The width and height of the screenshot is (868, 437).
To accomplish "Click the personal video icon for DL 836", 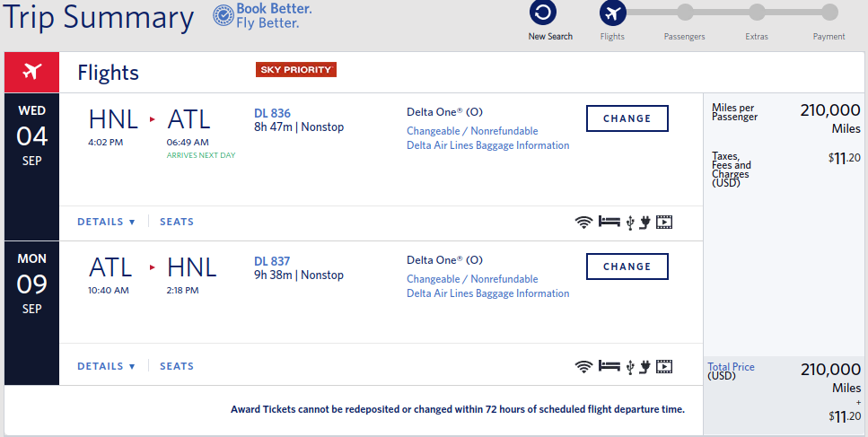I will (663, 222).
